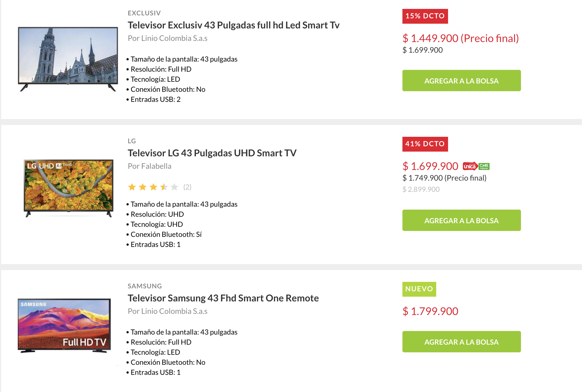
Task: Click the LG brand label
Action: [132, 141]
